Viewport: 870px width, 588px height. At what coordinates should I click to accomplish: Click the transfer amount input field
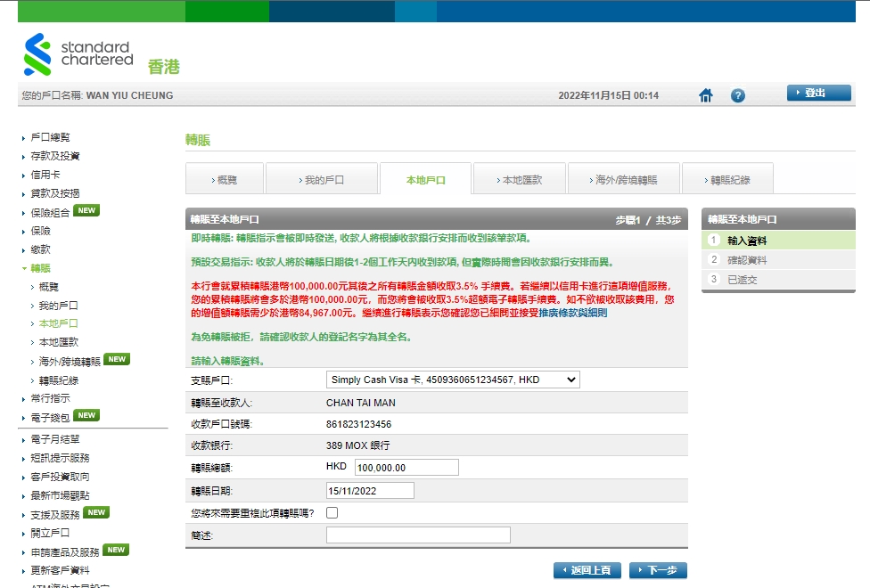pyautogui.click(x=406, y=467)
